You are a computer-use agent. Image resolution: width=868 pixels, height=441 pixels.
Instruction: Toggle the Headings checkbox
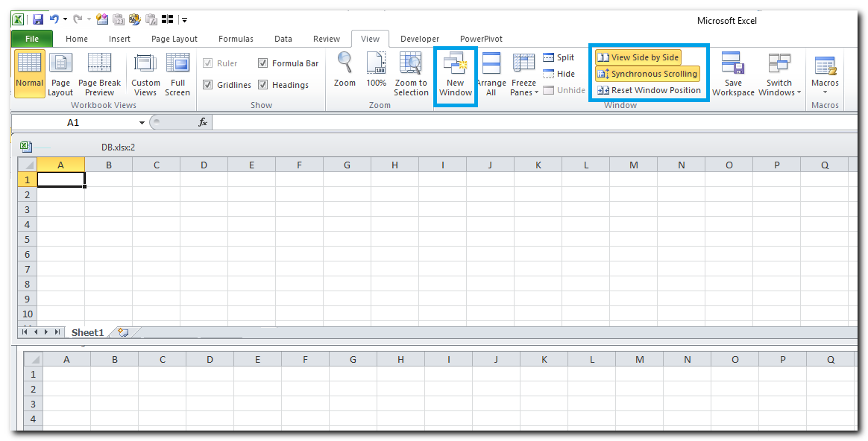(x=263, y=85)
